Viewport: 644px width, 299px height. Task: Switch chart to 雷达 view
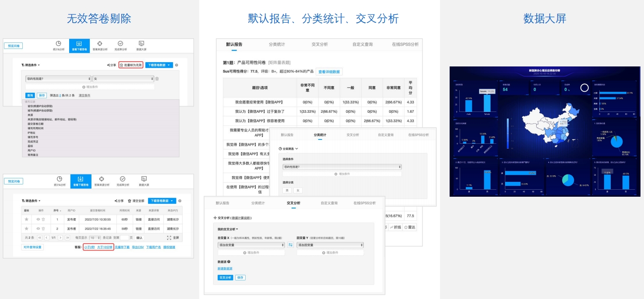pyautogui.click(x=410, y=227)
